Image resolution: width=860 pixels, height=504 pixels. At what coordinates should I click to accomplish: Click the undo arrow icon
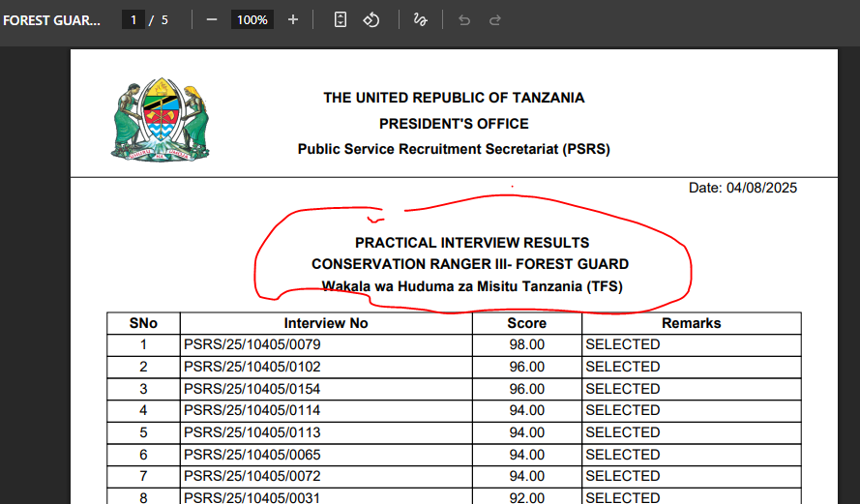pyautogui.click(x=464, y=19)
